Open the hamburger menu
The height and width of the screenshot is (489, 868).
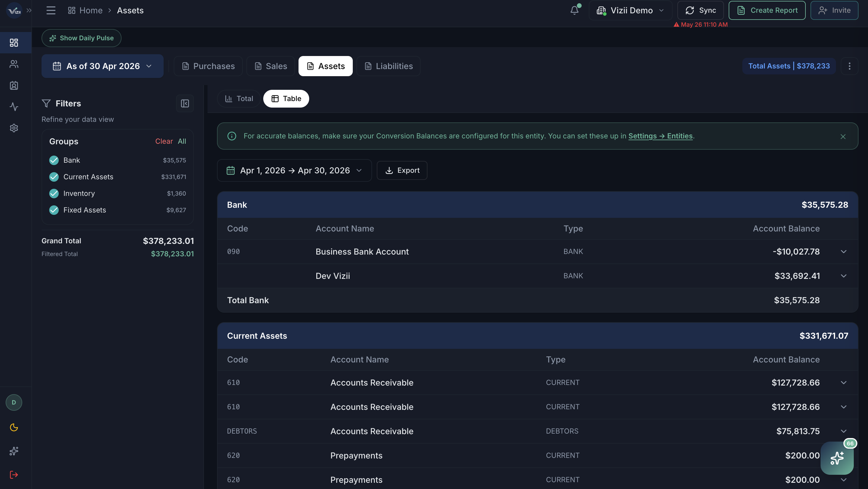pyautogui.click(x=51, y=10)
